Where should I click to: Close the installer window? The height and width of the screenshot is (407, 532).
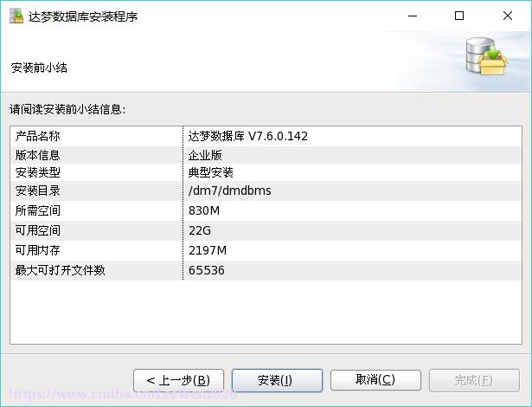[508, 16]
